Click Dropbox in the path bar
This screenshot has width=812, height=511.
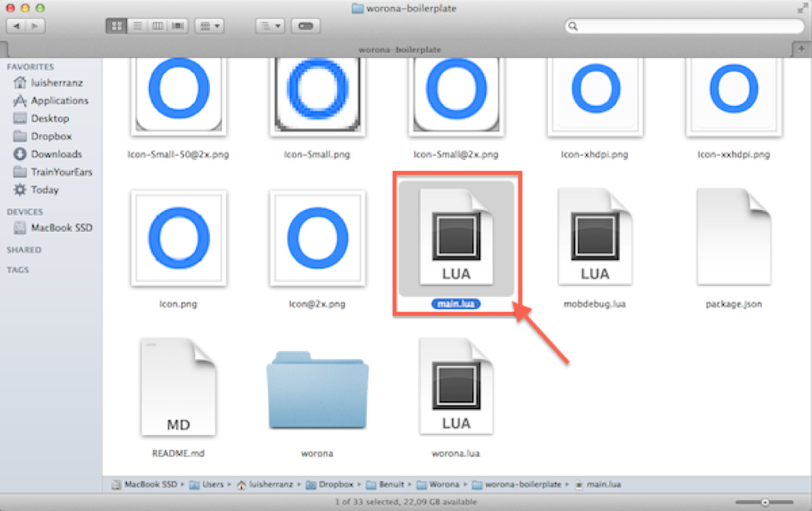point(335,484)
